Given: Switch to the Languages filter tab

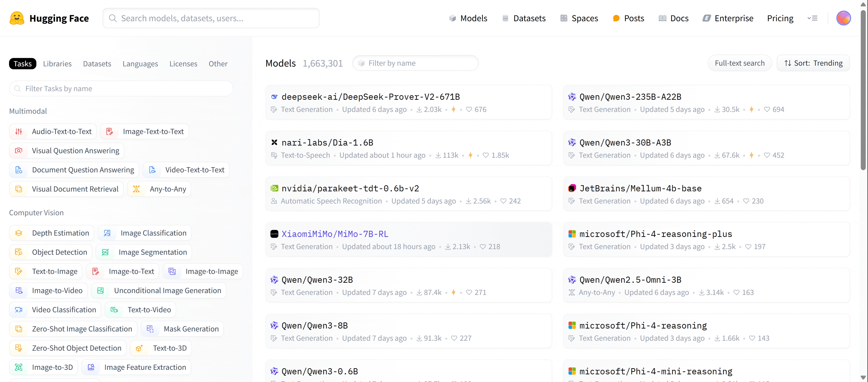Looking at the screenshot, I should pos(140,64).
